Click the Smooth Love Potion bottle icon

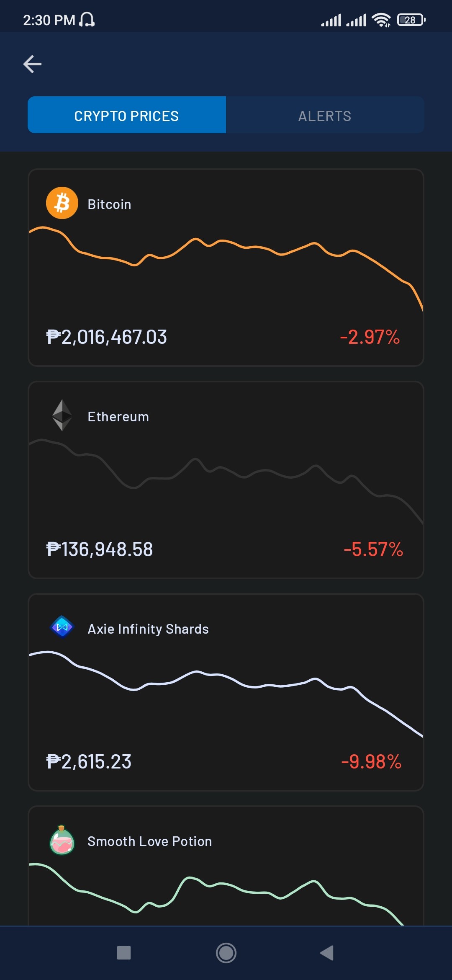[x=62, y=840]
